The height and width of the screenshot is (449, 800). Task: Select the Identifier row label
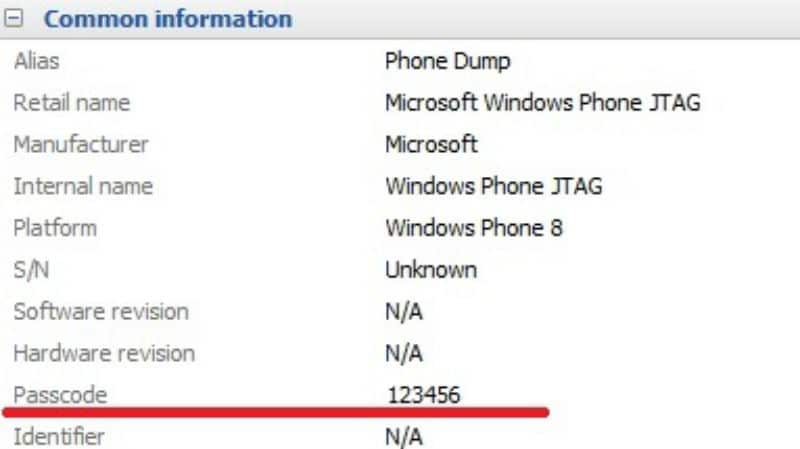pyautogui.click(x=58, y=437)
